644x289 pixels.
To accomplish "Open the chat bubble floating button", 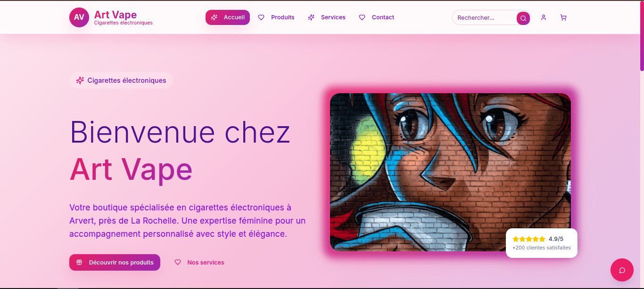I will coord(622,270).
